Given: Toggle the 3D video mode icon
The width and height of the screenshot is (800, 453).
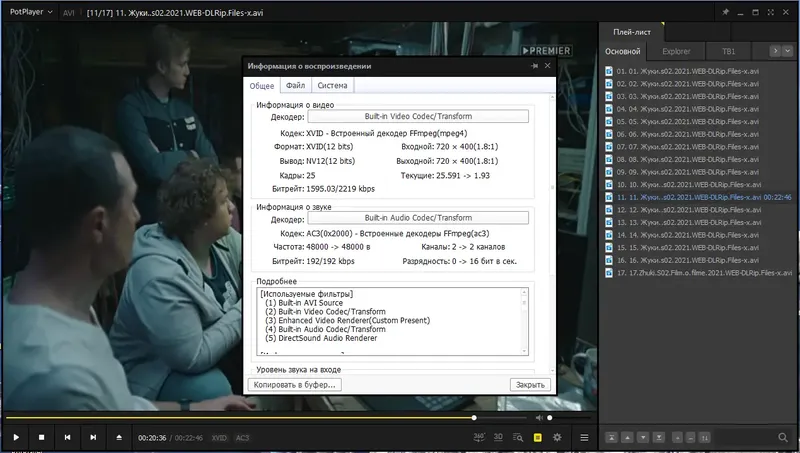Looking at the screenshot, I should [498, 437].
